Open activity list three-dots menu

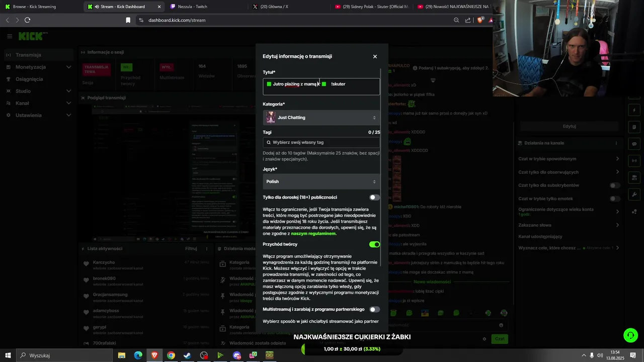(206, 248)
